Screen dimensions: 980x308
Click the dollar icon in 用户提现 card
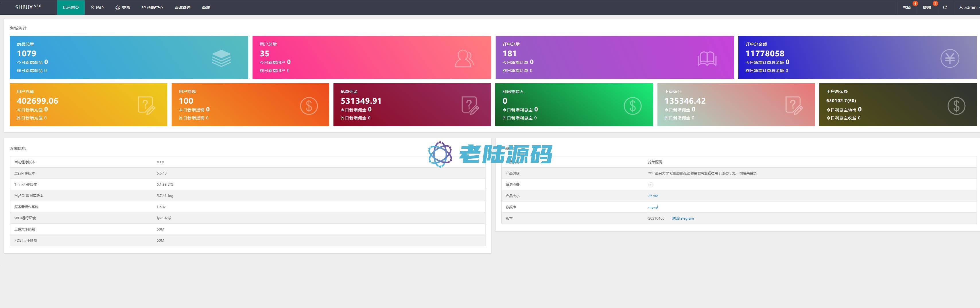click(308, 106)
